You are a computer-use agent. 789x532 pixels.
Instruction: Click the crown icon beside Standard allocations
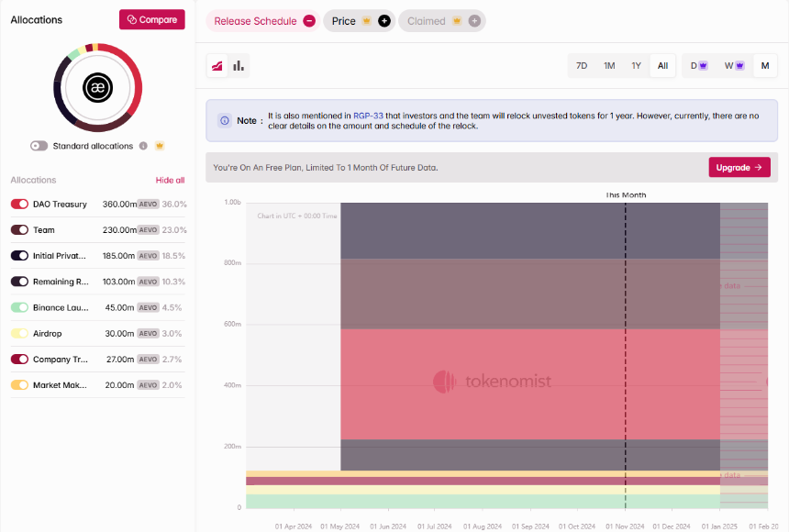point(160,146)
